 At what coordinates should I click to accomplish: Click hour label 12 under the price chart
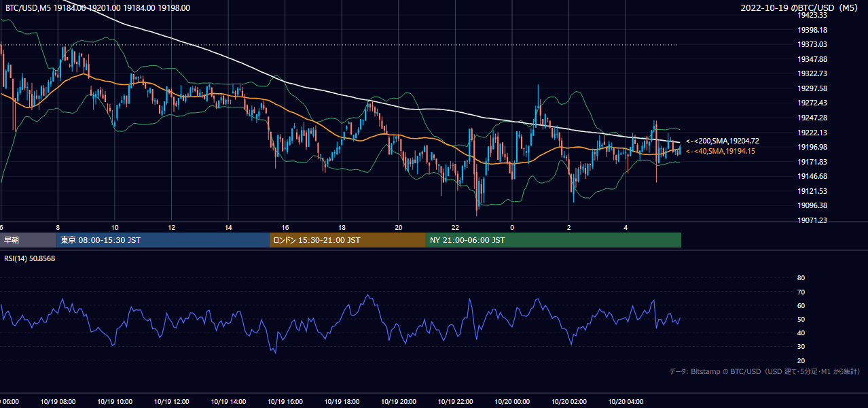(171, 228)
